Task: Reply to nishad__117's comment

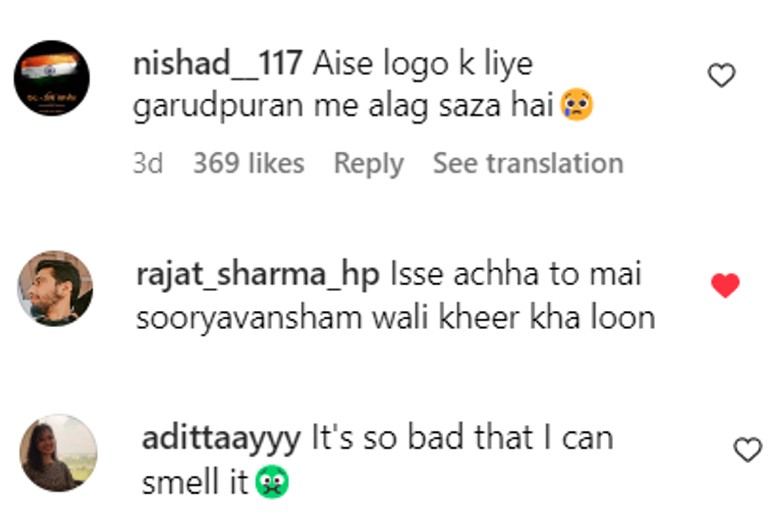Action: coord(369,163)
